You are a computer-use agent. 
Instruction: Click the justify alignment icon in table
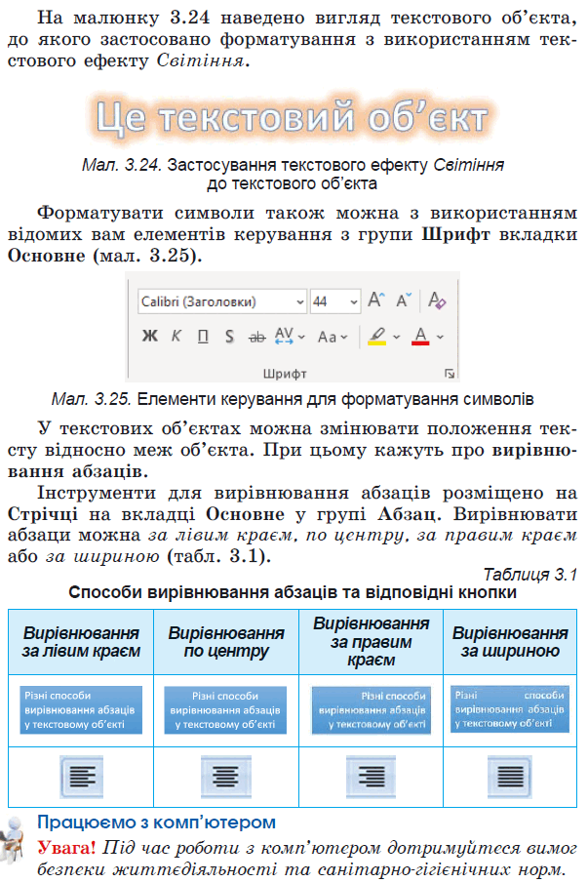click(510, 778)
